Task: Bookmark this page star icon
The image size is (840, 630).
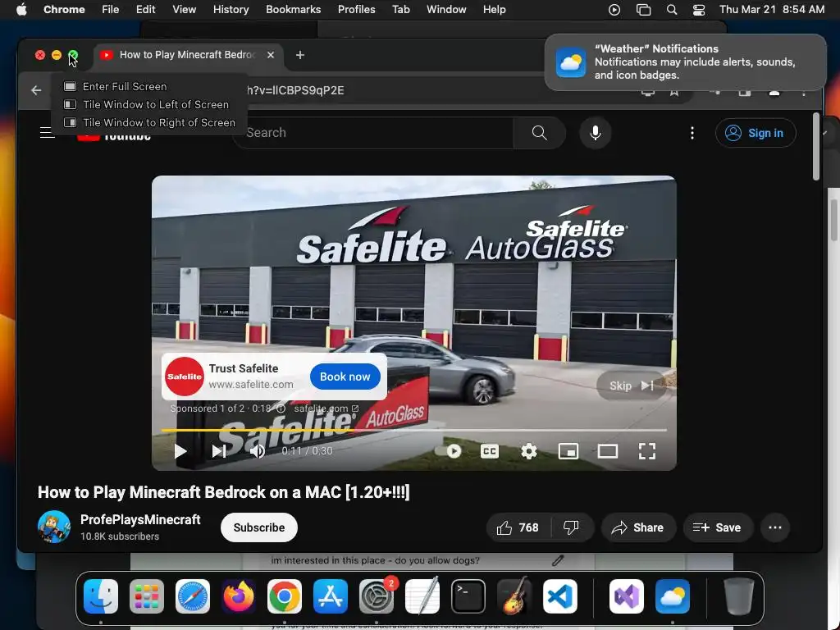Action: [674, 92]
